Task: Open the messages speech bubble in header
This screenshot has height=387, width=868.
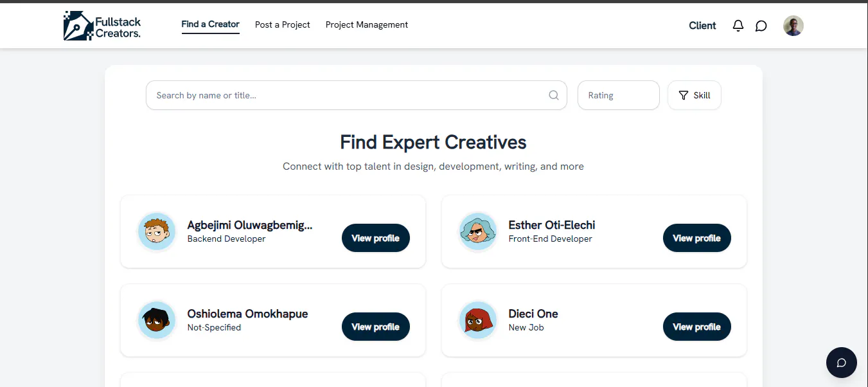Action: 761,26
